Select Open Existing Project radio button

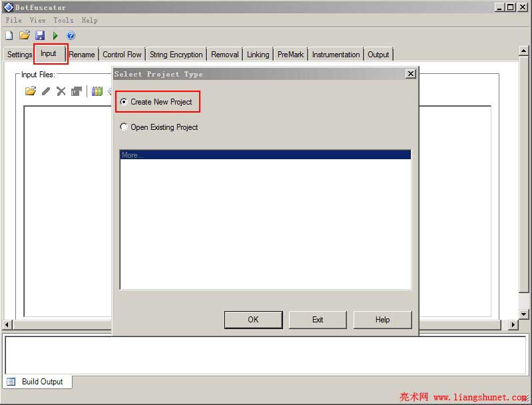pos(123,127)
